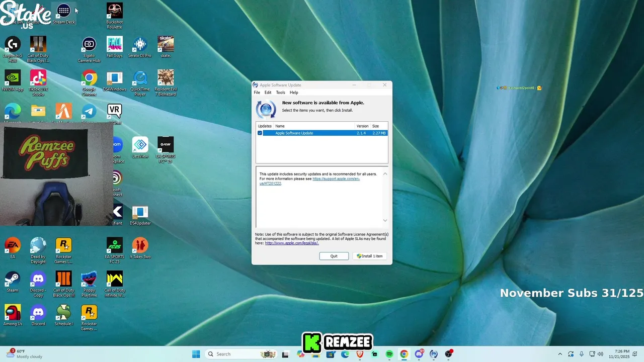Viewport: 644px width, 362px height.
Task: Click the Quit button
Action: click(x=334, y=256)
